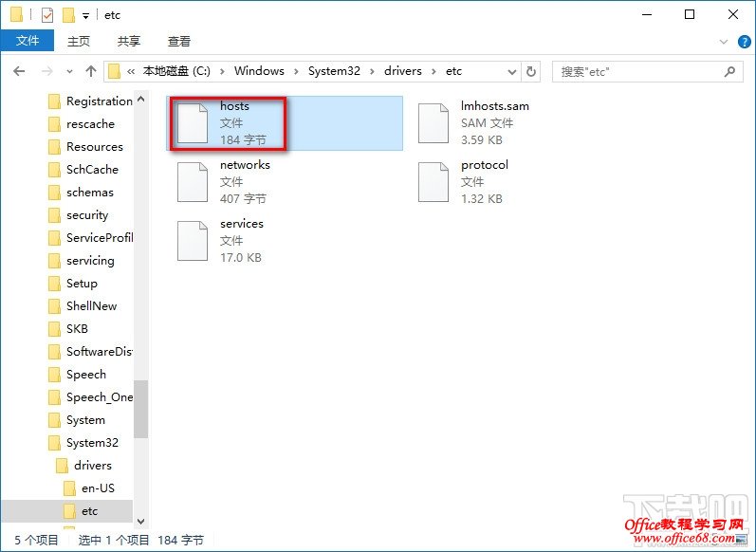Select the security folder in tree
The width and height of the screenshot is (756, 552).
click(x=79, y=215)
